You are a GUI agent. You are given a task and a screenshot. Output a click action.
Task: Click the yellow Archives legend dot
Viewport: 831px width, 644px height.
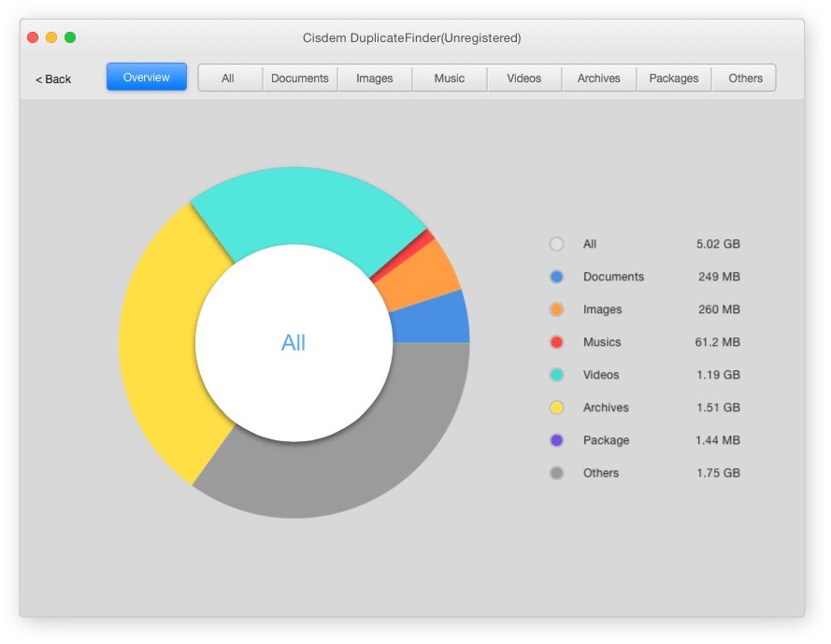pos(556,408)
